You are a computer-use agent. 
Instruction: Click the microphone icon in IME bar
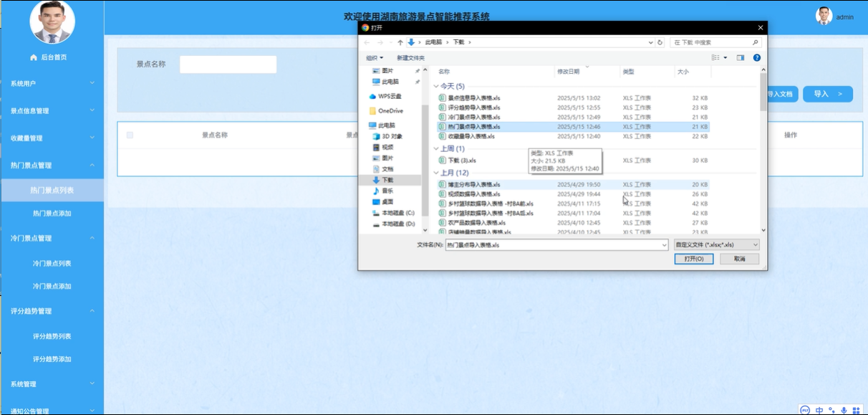pos(844,410)
